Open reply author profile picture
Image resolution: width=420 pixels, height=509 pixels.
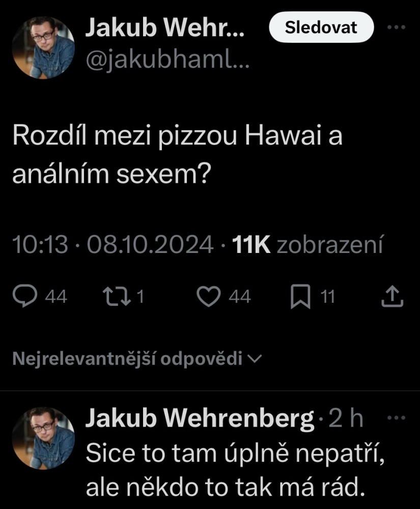pos(43,438)
